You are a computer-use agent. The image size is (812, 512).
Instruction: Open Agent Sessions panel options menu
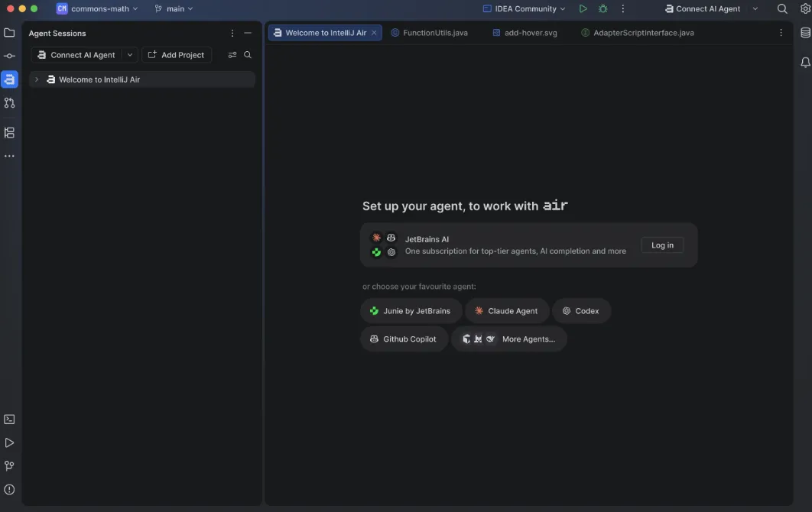pyautogui.click(x=232, y=33)
